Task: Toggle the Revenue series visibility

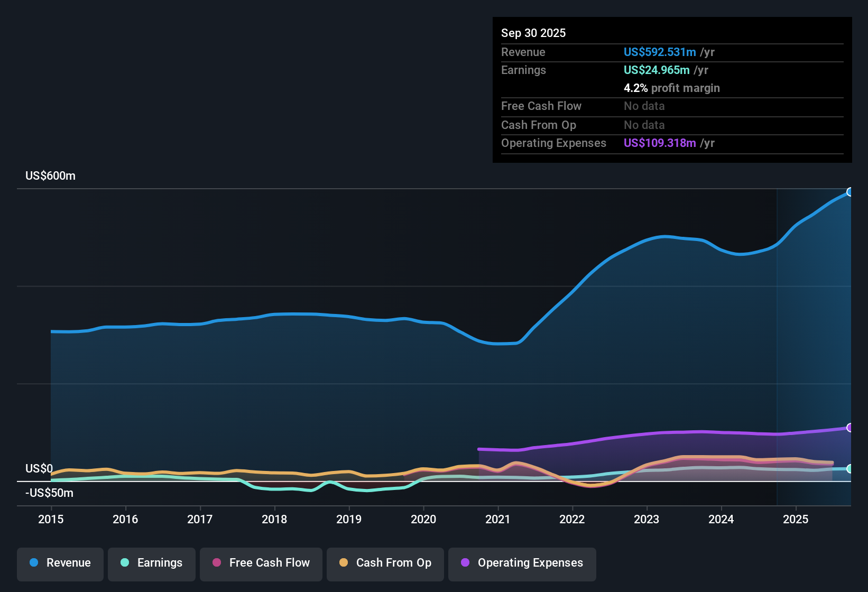Action: tap(60, 563)
